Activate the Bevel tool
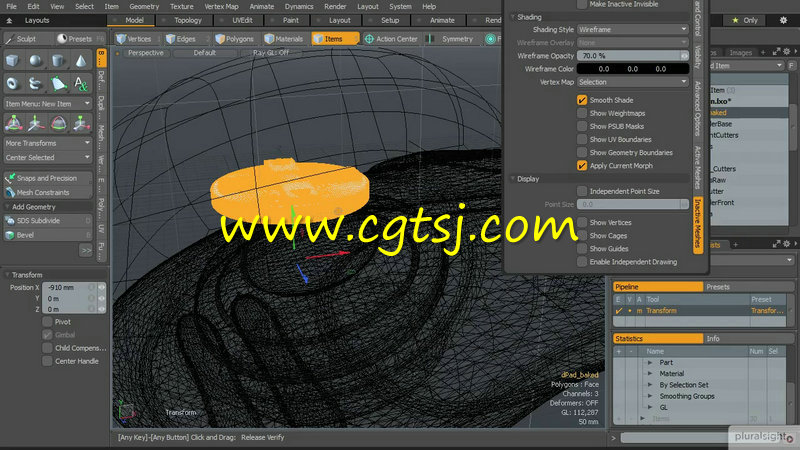The height and width of the screenshot is (450, 800). point(47,235)
